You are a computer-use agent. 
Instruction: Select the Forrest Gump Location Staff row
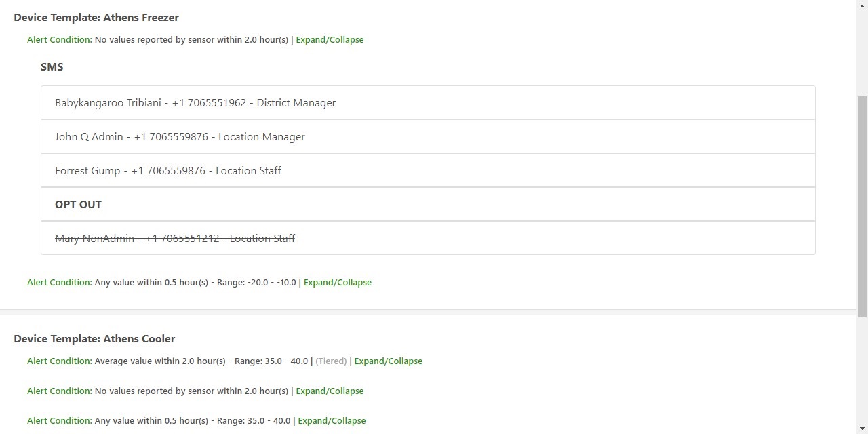[x=168, y=170]
